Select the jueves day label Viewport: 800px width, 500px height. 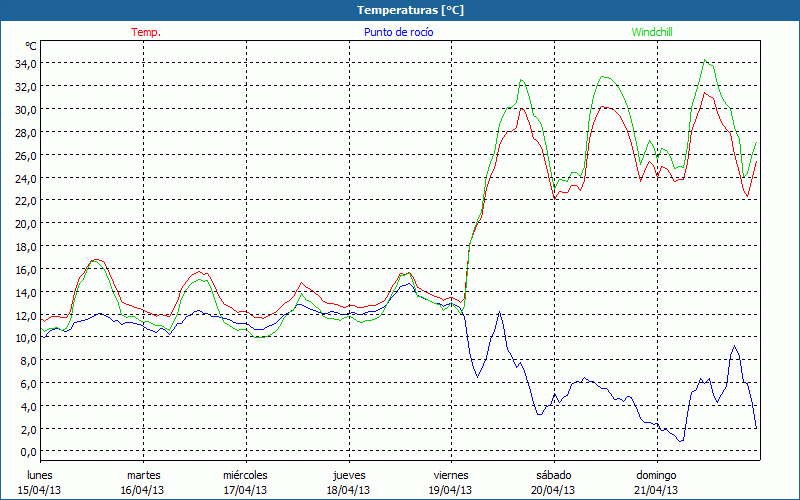tap(348, 474)
